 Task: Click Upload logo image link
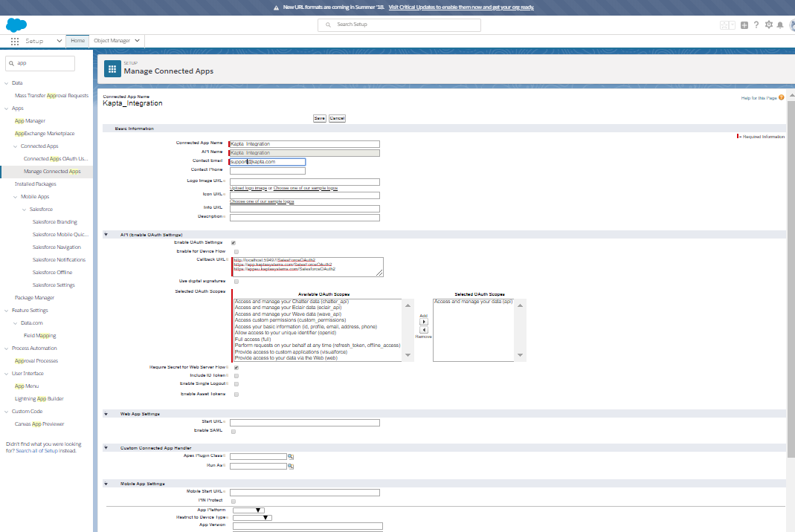pyautogui.click(x=248, y=189)
